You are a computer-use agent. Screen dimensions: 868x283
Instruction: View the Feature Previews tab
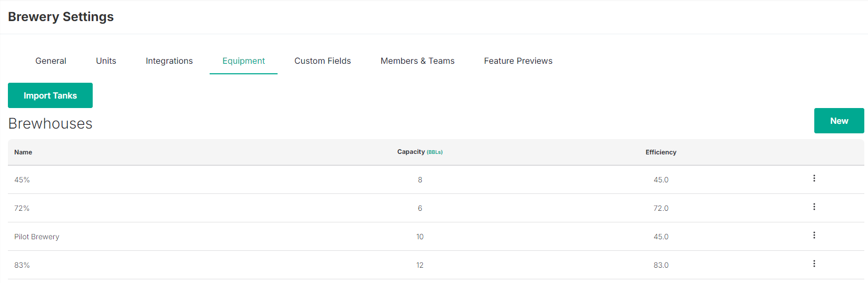(x=518, y=61)
